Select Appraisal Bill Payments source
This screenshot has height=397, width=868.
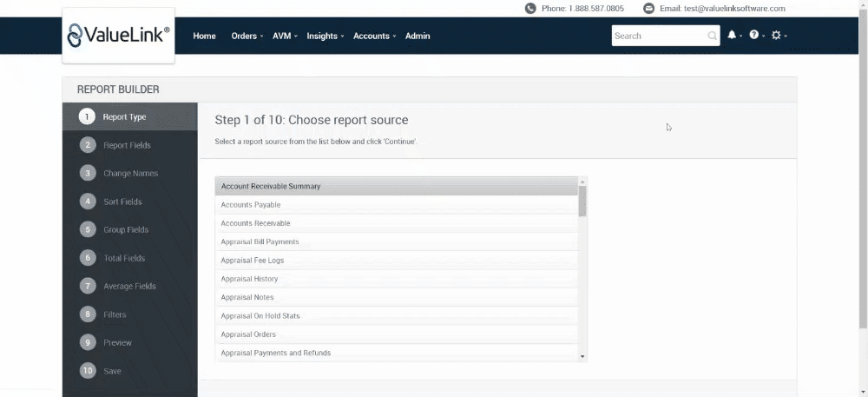pyautogui.click(x=397, y=242)
